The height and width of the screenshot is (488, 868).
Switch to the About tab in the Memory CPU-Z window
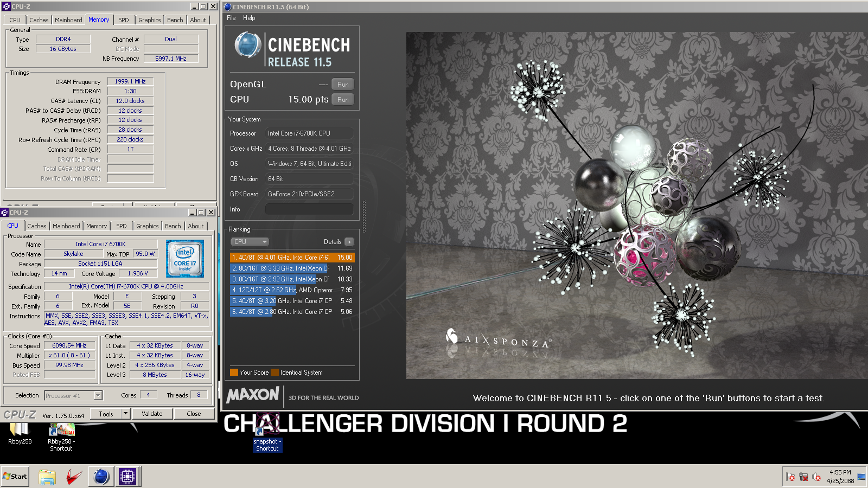[x=198, y=20]
